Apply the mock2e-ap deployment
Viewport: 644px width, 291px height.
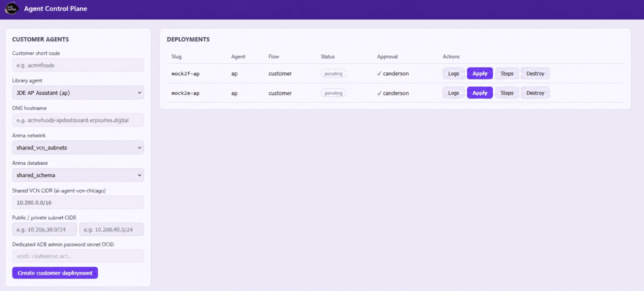480,93
